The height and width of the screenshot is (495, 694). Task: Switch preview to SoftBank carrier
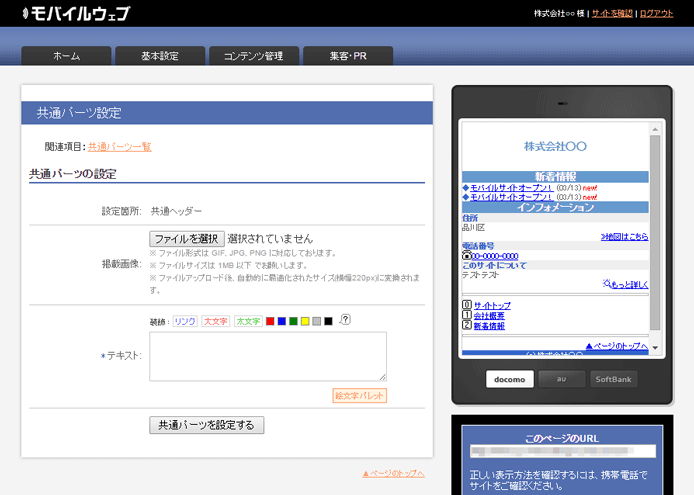click(x=615, y=379)
